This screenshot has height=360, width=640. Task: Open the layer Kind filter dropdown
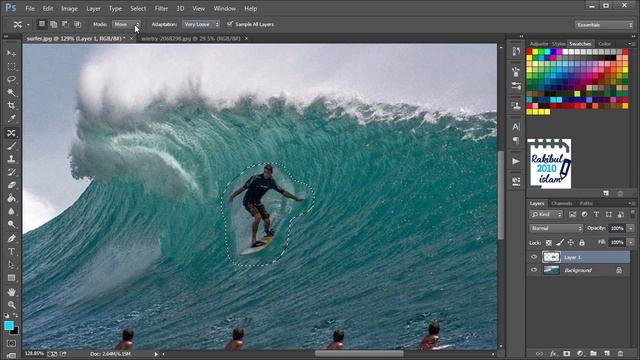[546, 214]
